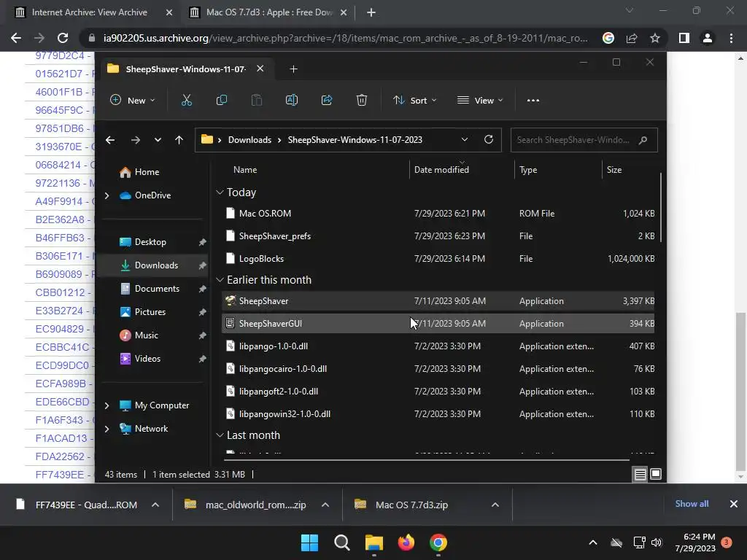
Task: Click the Rename icon in Explorer toolbar
Action: click(x=292, y=100)
